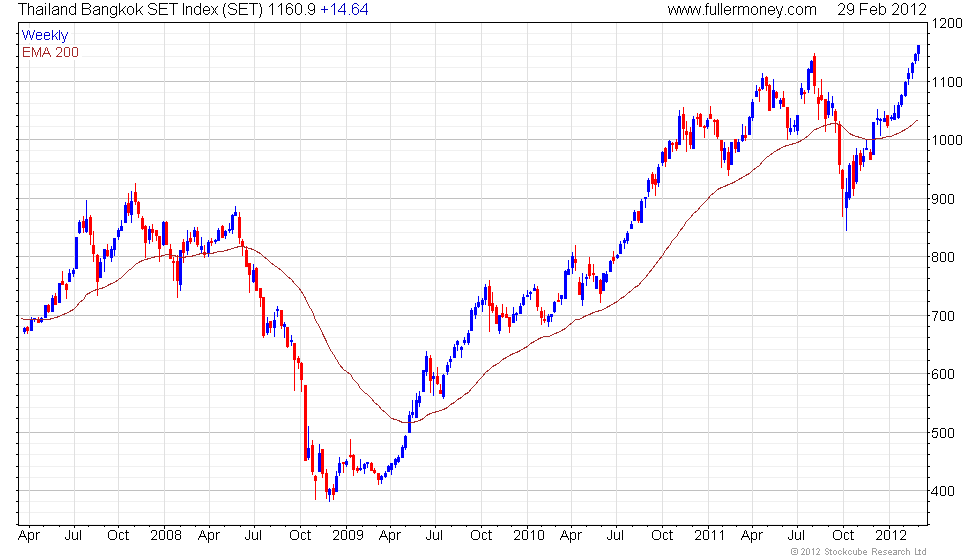This screenshot has width=980, height=560.
Task: Click the 1100 y-axis label
Action: click(x=947, y=82)
